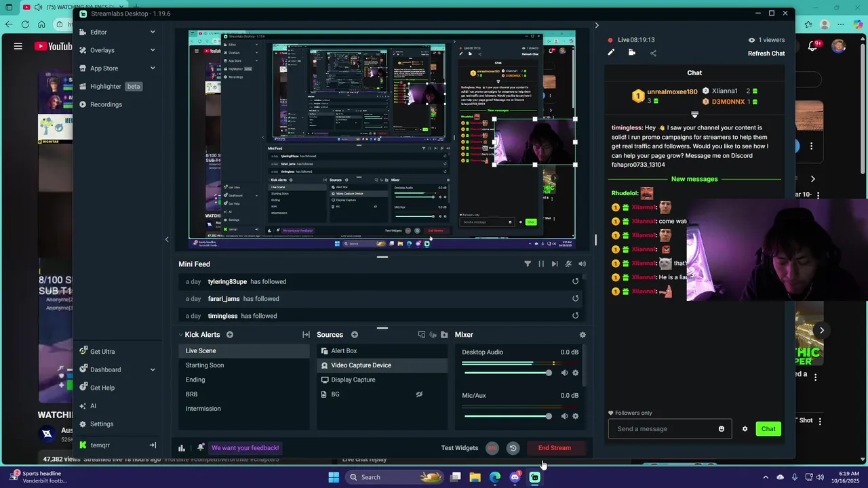868x488 pixels.
Task: Replay the tylering83upe follow alert
Action: point(576,281)
